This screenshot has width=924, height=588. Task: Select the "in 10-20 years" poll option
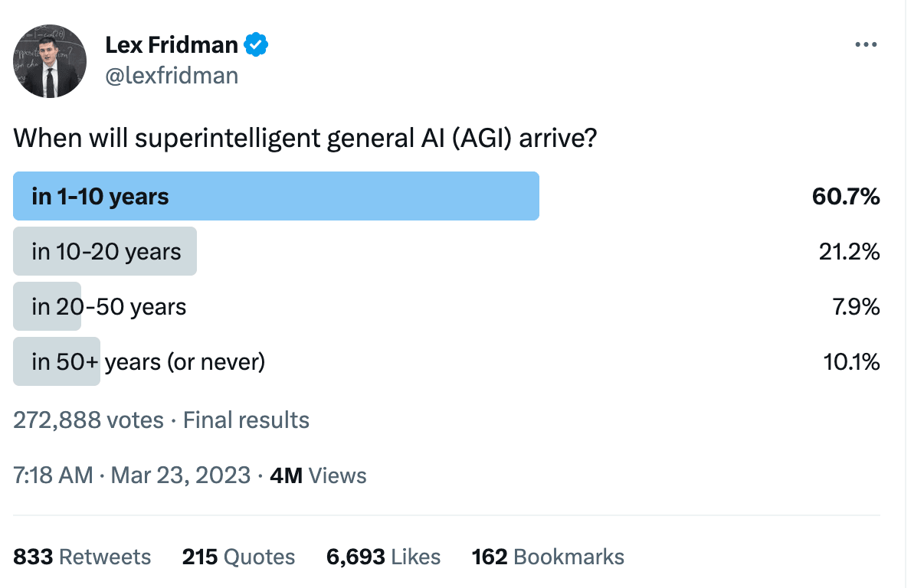coord(106,252)
